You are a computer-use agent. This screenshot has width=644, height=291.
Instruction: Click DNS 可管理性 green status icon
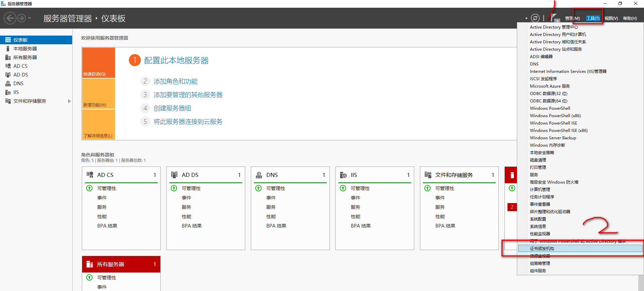(x=259, y=188)
